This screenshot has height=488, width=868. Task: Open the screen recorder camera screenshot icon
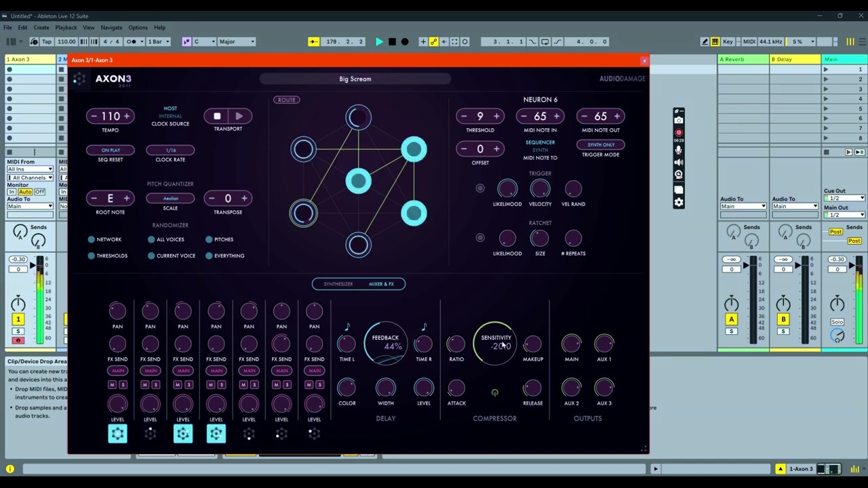(679, 119)
